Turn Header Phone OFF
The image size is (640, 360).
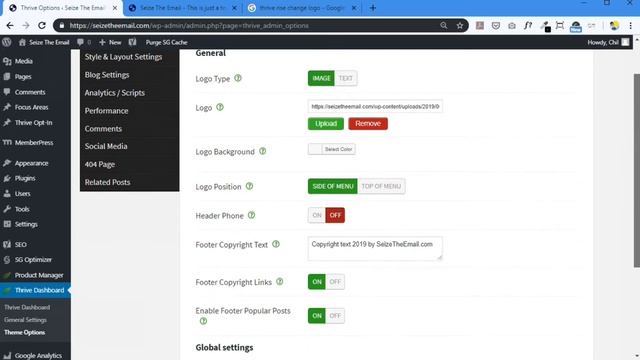pos(335,215)
